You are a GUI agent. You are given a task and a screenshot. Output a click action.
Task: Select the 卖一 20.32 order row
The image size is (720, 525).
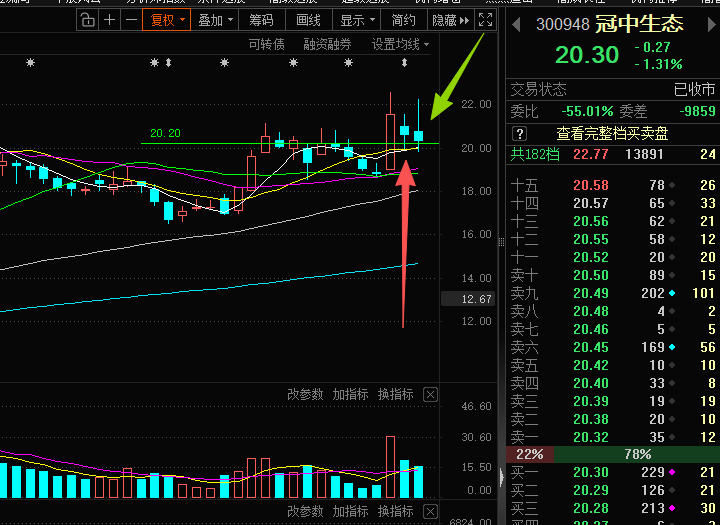tap(613, 437)
